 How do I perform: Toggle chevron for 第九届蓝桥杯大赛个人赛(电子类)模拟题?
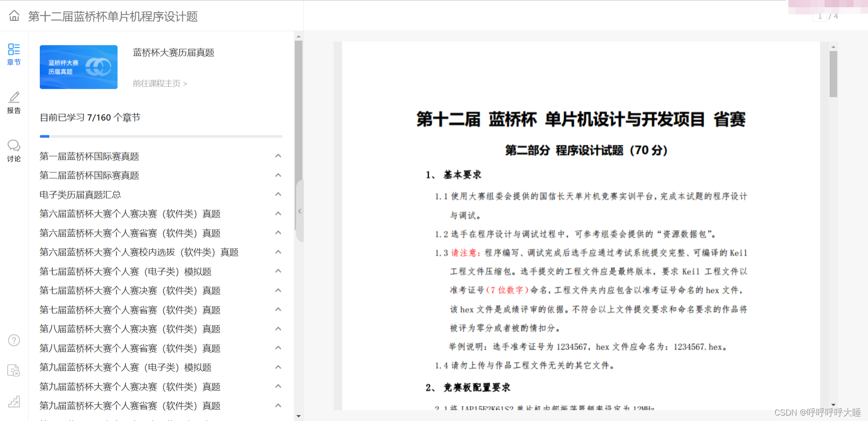coord(278,367)
